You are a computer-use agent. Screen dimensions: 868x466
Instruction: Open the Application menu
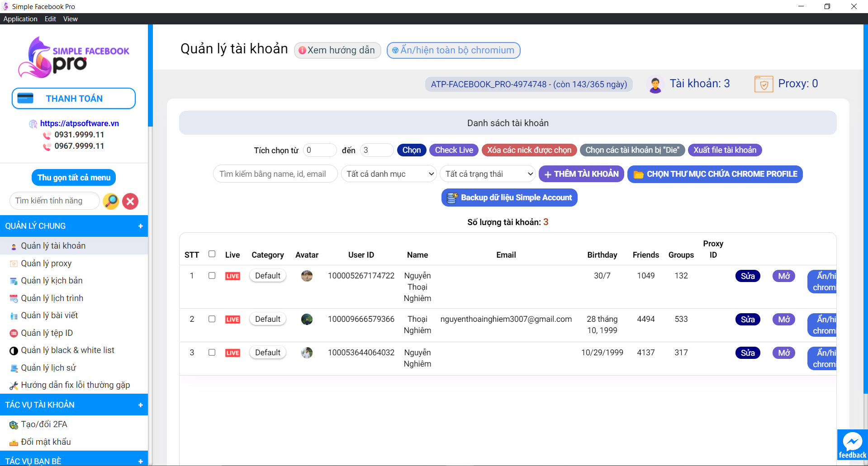click(20, 19)
